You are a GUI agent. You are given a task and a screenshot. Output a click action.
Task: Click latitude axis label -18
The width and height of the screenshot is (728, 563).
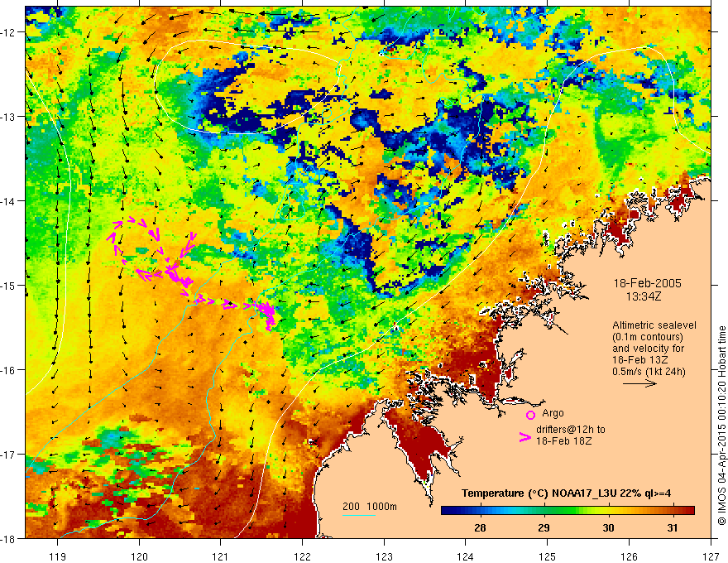coord(8,538)
